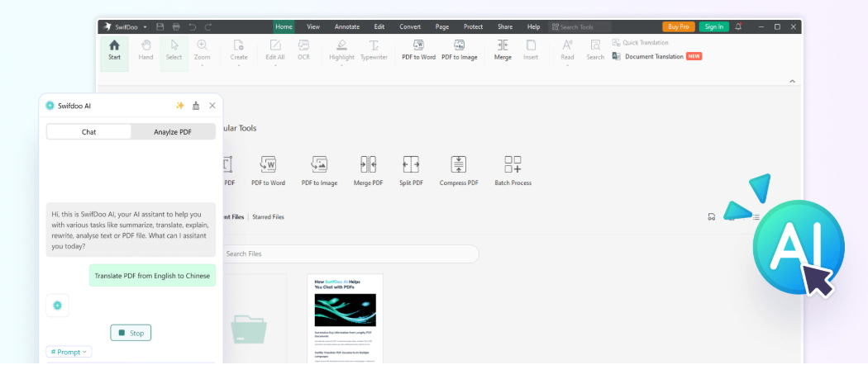868x365 pixels.
Task: Open the SwifDoo app menu dropdown arrow
Action: (145, 27)
